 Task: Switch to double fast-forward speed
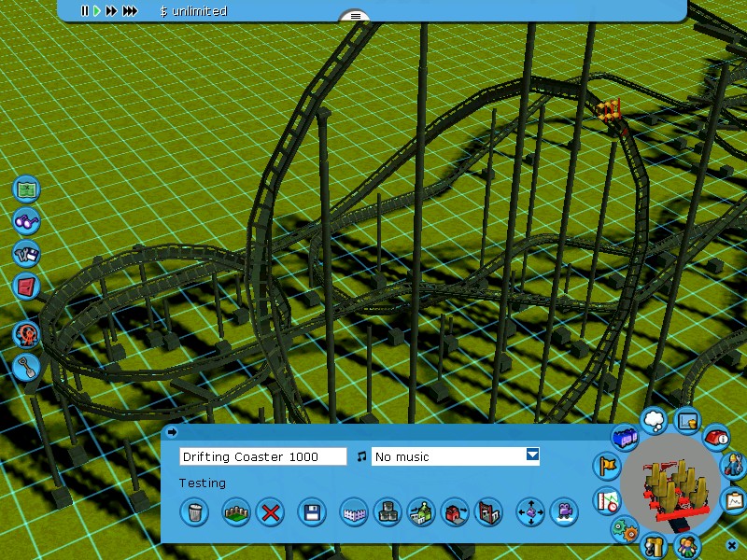point(112,11)
